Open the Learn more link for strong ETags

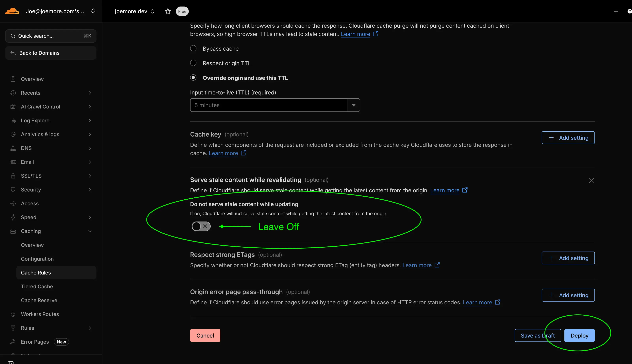pos(417,265)
